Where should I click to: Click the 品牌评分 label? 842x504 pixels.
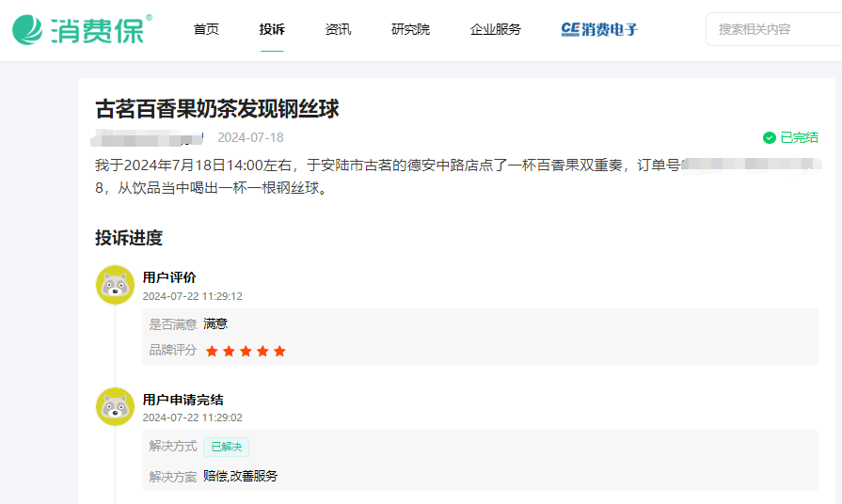[173, 351]
